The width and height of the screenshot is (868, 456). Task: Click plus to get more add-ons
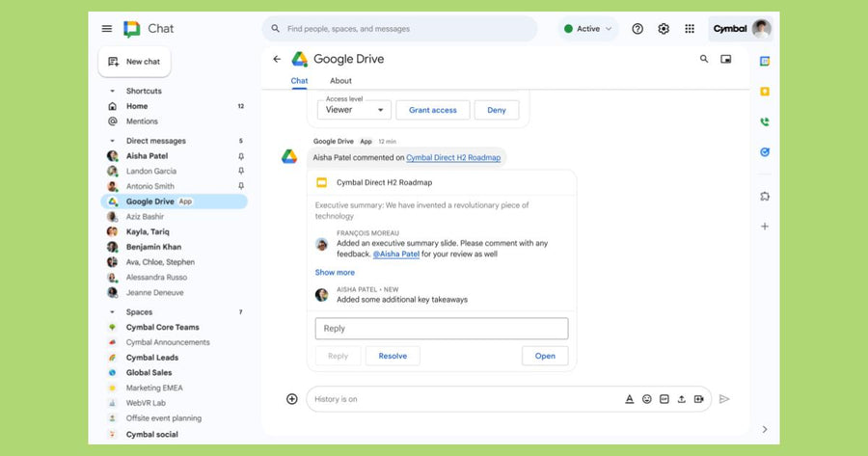point(765,227)
